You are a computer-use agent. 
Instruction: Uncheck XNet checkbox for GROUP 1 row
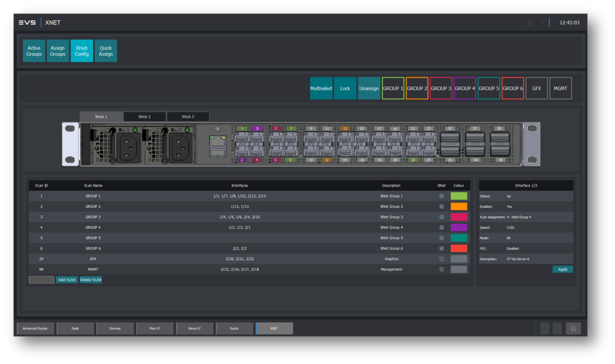coord(441,196)
